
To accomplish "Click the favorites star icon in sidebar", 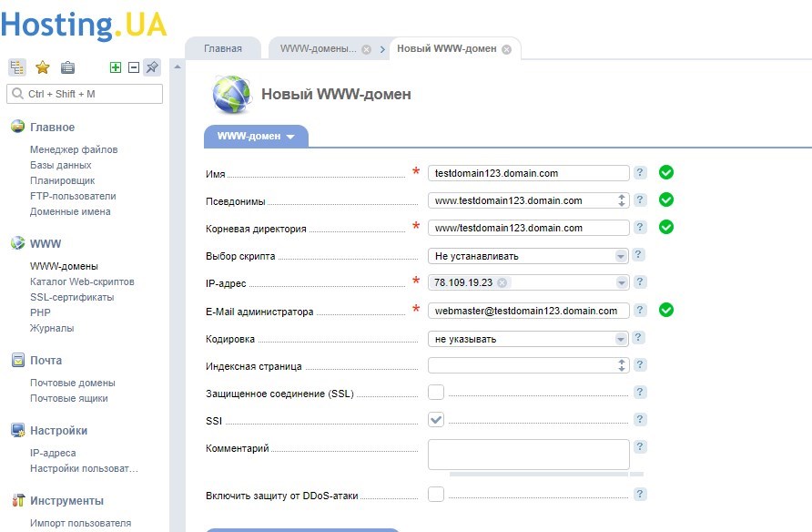I will (42, 67).
